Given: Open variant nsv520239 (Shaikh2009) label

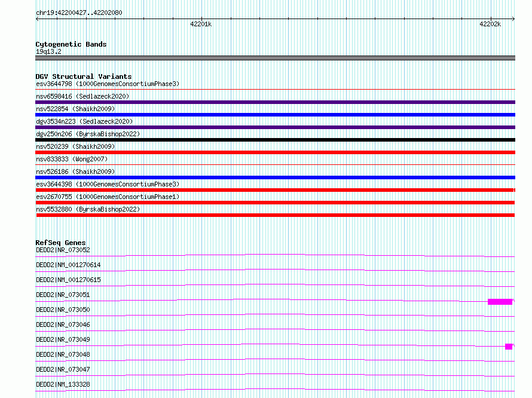Looking at the screenshot, I should [75, 146].
